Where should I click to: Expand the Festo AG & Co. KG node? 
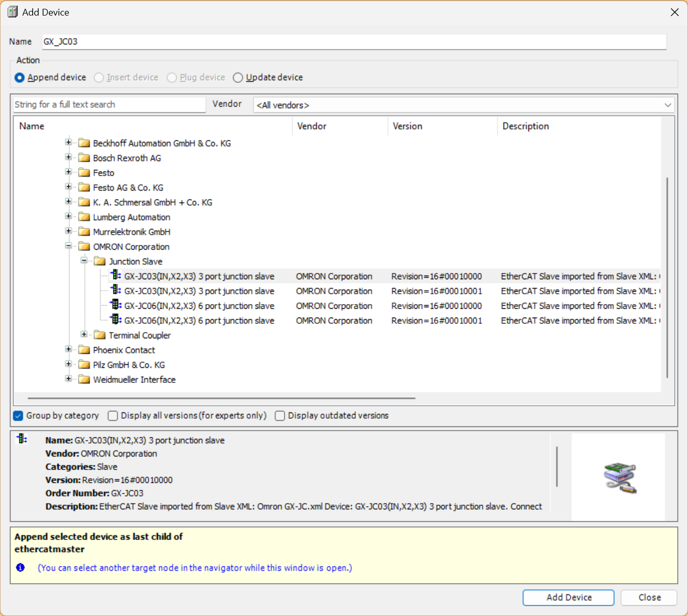[x=68, y=187]
